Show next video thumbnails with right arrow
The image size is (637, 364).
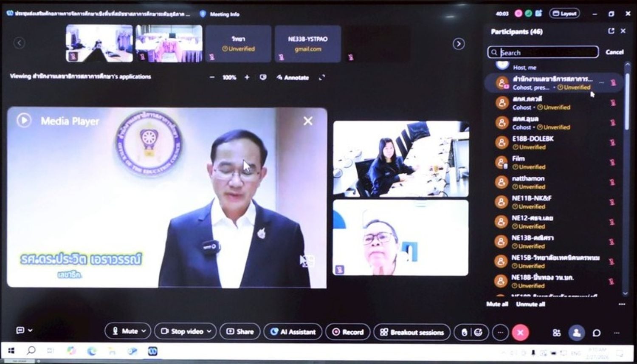point(458,44)
